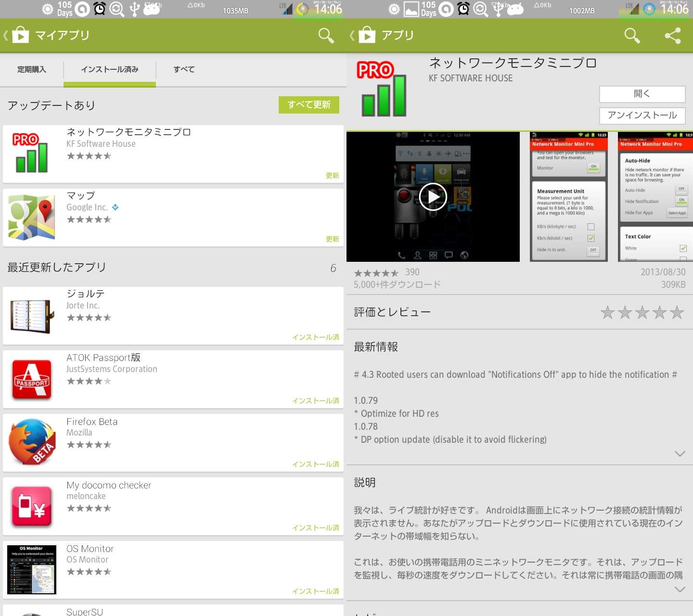The height and width of the screenshot is (616, 693).
Task: Open the OS Monitor app icon
Action: click(x=32, y=569)
